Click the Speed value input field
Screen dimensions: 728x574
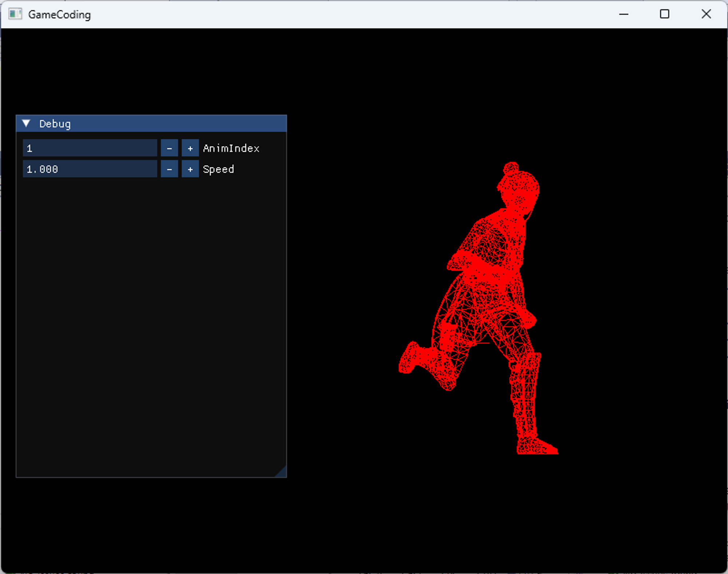pos(90,169)
